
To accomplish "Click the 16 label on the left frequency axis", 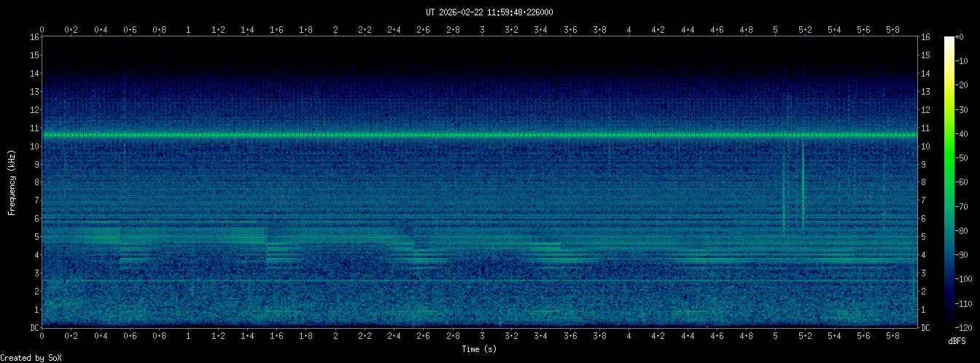I will [x=34, y=37].
